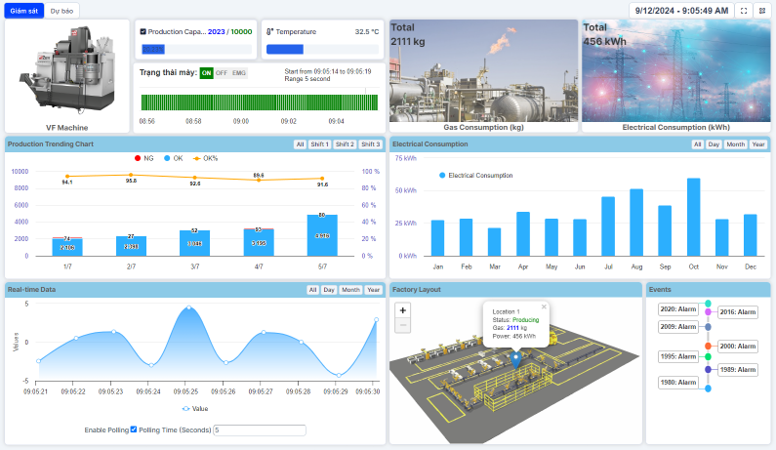The width and height of the screenshot is (776, 450).
Task: Toggle the Electrical Consumption legend dot
Action: pos(441,175)
